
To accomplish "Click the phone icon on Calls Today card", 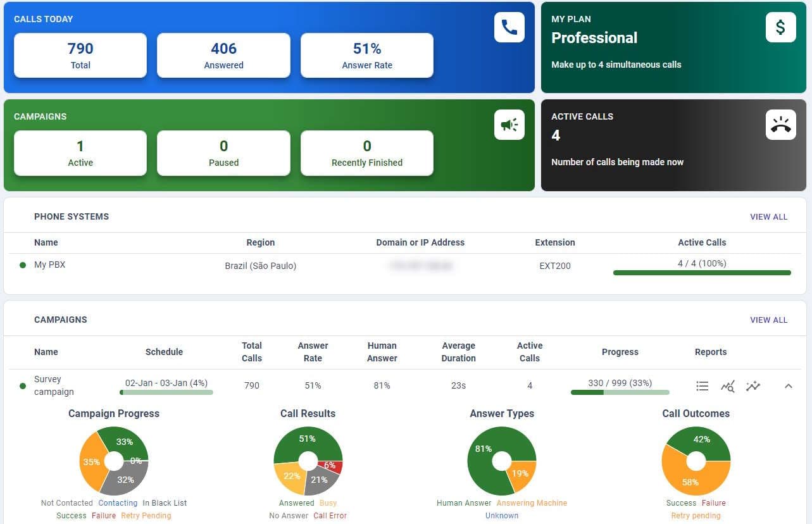I will pyautogui.click(x=509, y=27).
